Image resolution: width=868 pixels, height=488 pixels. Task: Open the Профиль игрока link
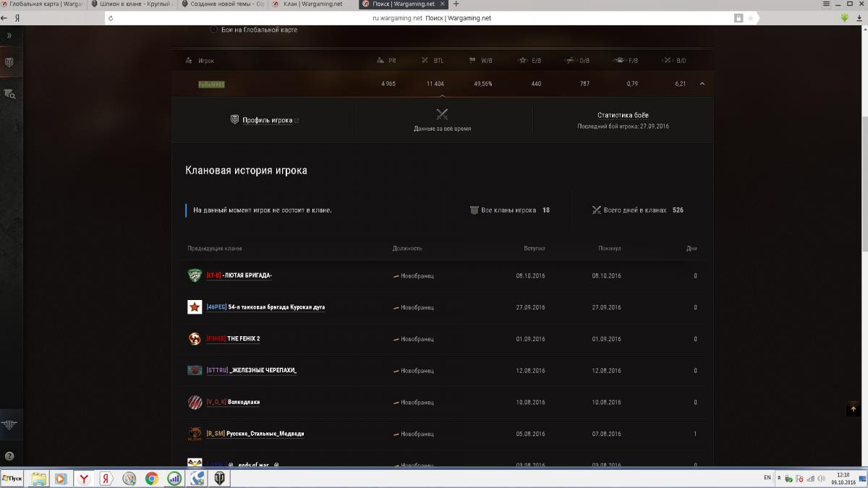coord(267,120)
